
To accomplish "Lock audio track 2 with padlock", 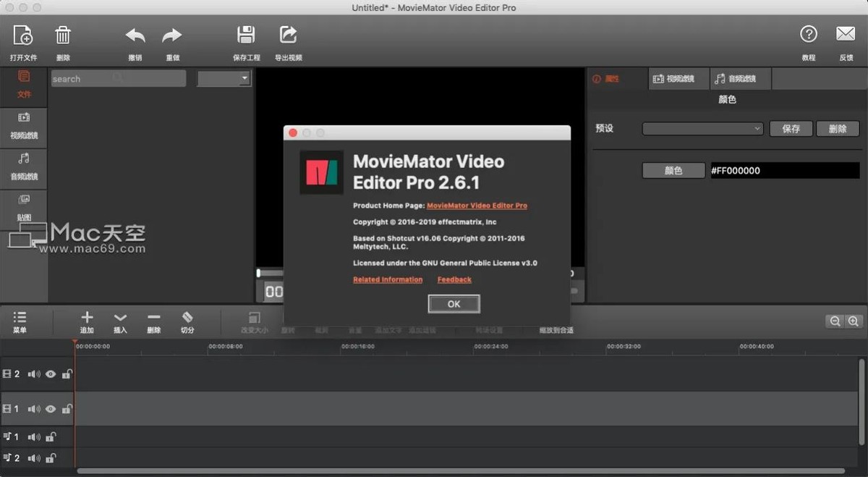I will click(x=51, y=457).
